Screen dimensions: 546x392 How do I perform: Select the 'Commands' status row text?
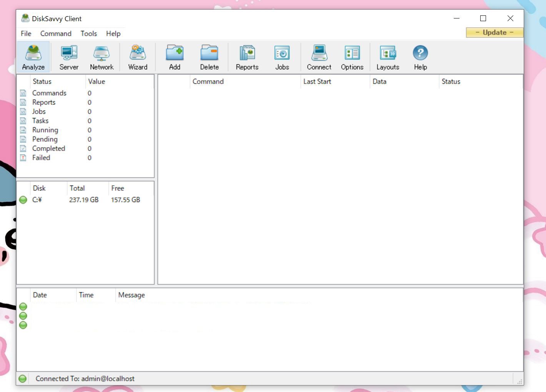[49, 93]
